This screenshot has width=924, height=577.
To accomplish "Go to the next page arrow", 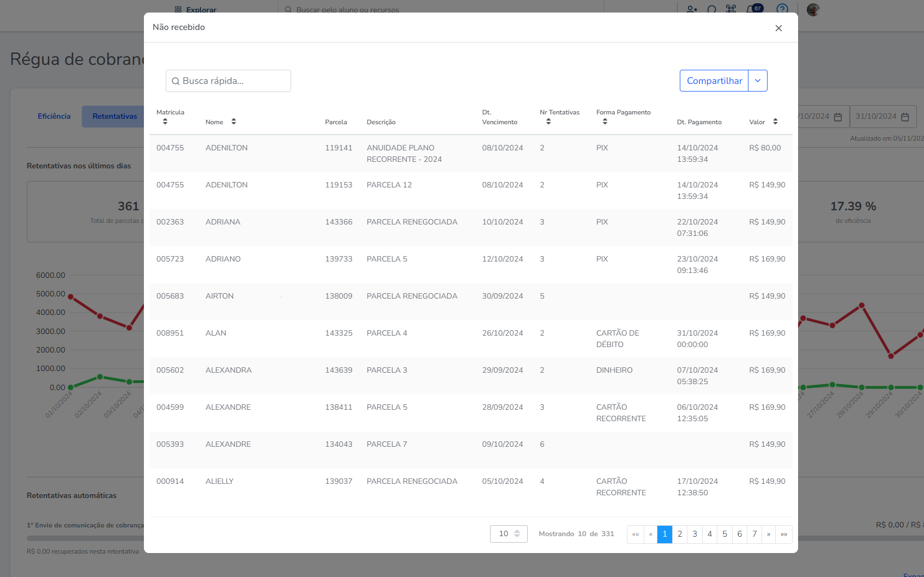I will [769, 534].
